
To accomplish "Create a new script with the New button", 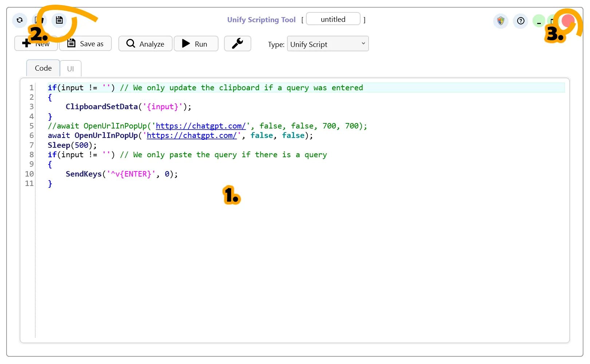I will (x=36, y=44).
